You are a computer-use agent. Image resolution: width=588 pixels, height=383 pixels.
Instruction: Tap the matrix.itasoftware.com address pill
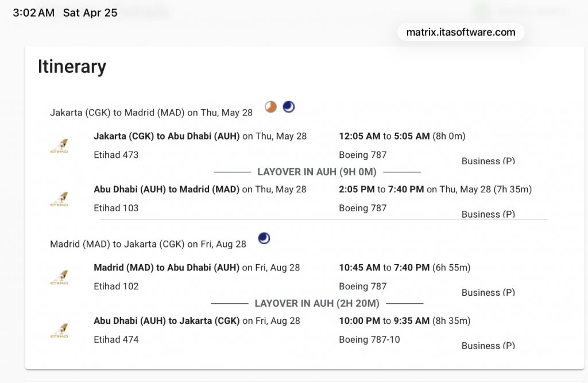pyautogui.click(x=461, y=32)
